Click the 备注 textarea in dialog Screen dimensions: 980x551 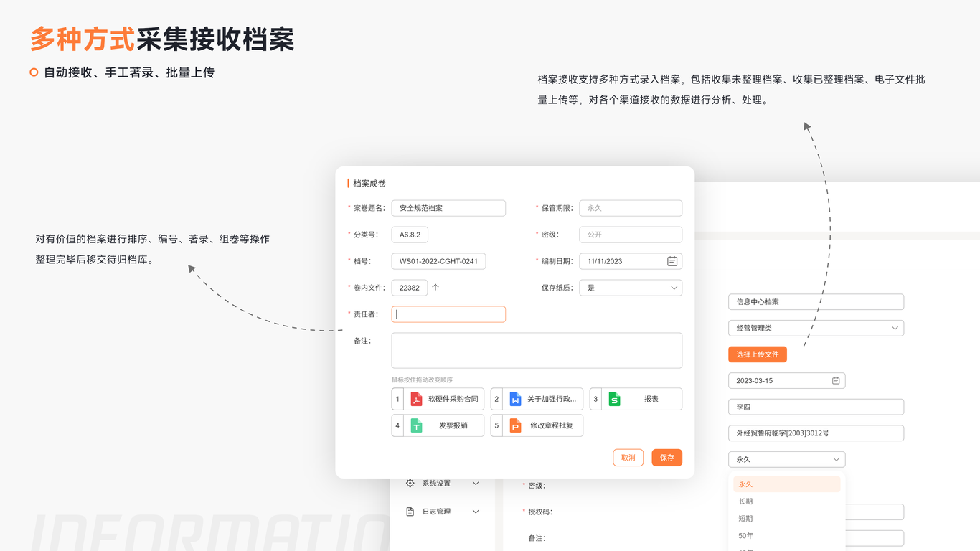pos(537,350)
